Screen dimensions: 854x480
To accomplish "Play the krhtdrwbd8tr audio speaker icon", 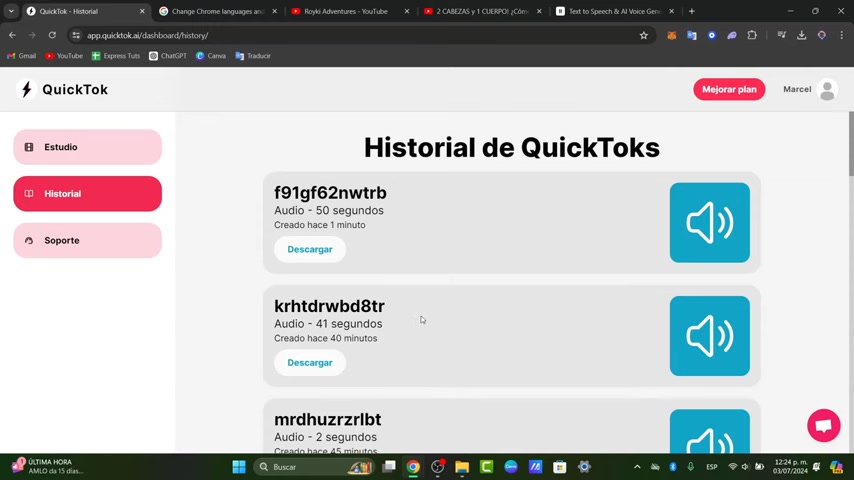I will [710, 336].
